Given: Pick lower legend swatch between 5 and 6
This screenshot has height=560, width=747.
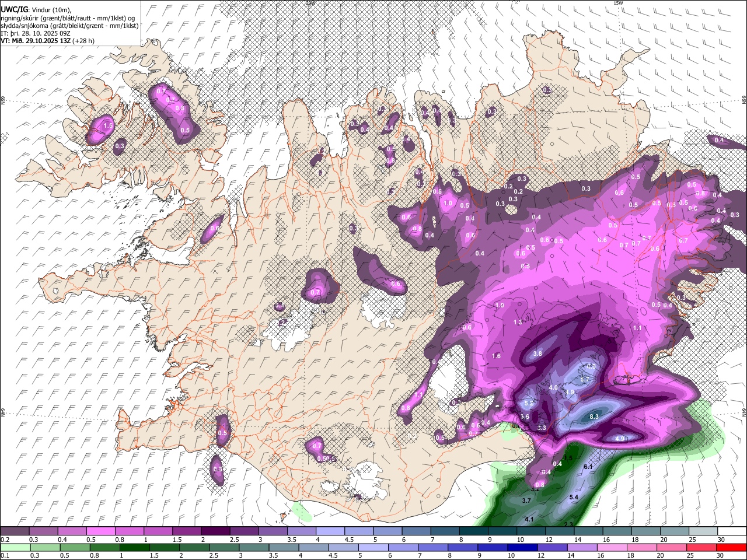Looking at the screenshot, I should [373, 547].
